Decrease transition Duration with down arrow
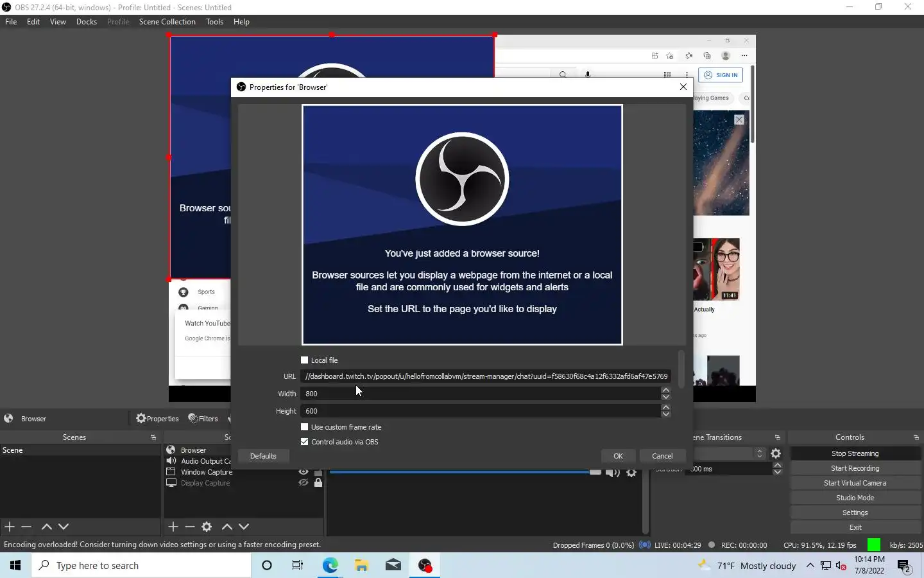Image resolution: width=924 pixels, height=578 pixels. (x=778, y=473)
